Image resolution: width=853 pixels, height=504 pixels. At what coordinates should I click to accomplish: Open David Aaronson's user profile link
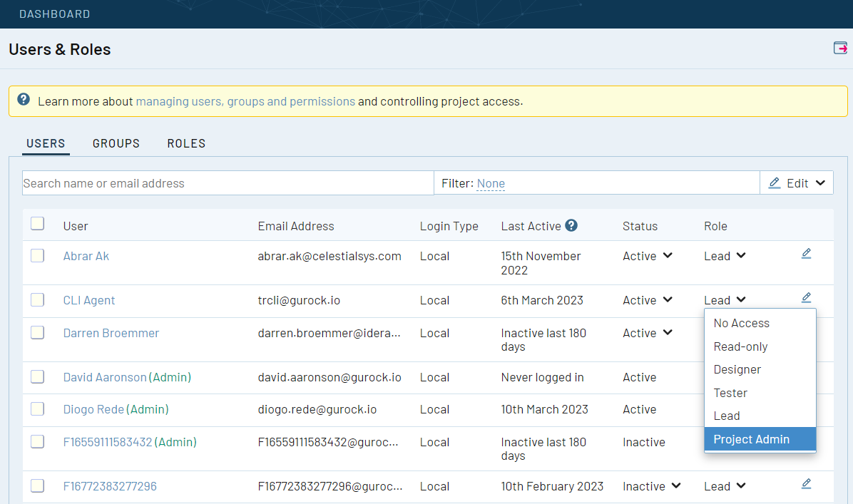tap(105, 377)
